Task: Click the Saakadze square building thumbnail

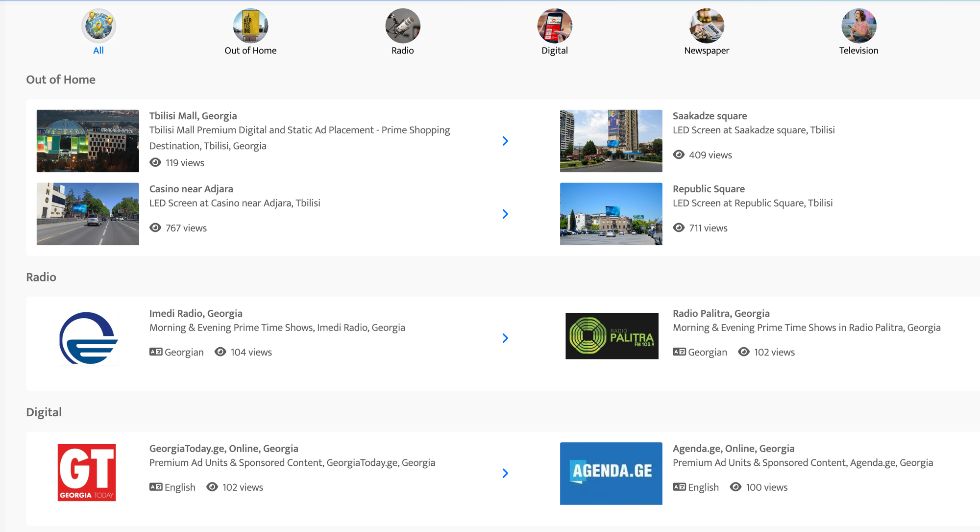Action: [611, 141]
